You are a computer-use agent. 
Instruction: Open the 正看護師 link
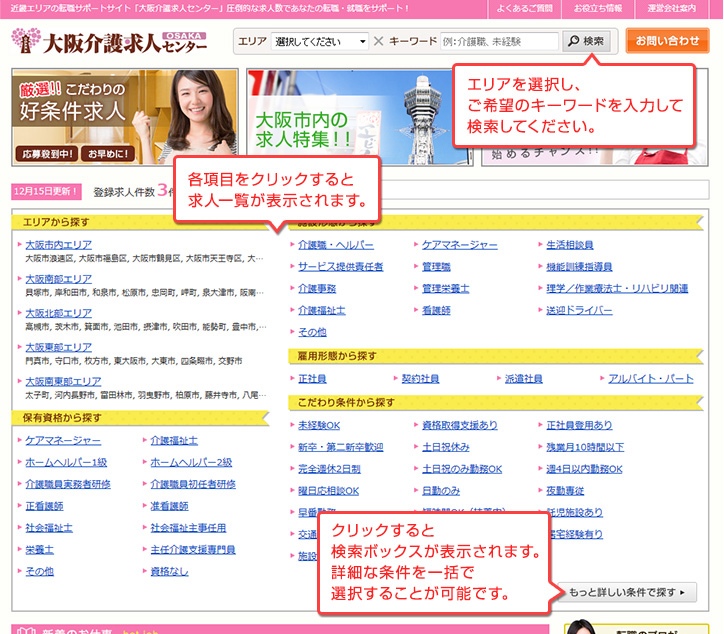click(44, 506)
